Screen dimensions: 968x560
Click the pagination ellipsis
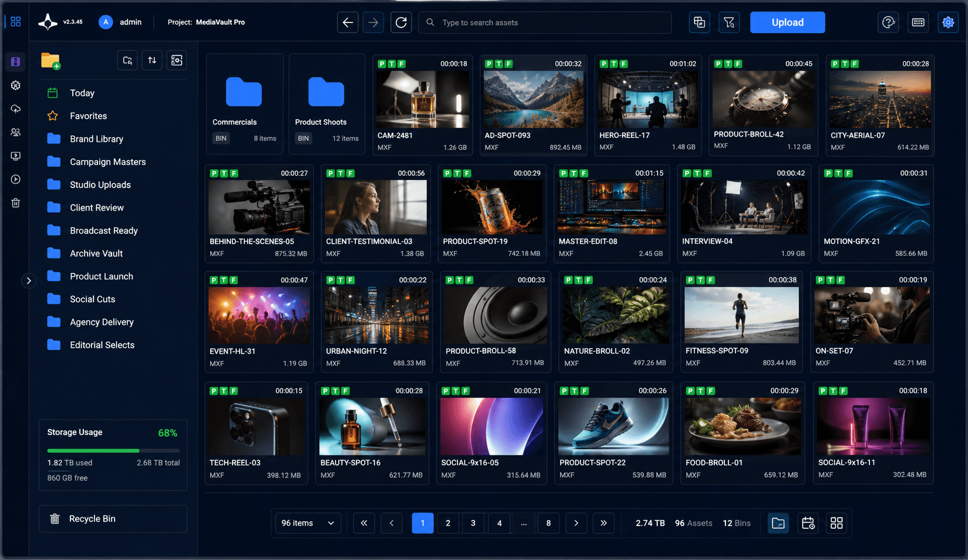point(524,523)
